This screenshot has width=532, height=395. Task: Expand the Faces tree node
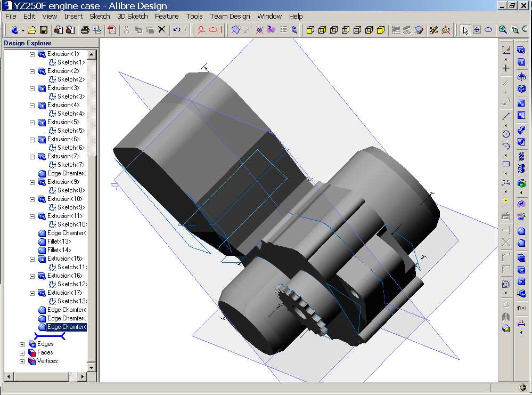(22, 353)
